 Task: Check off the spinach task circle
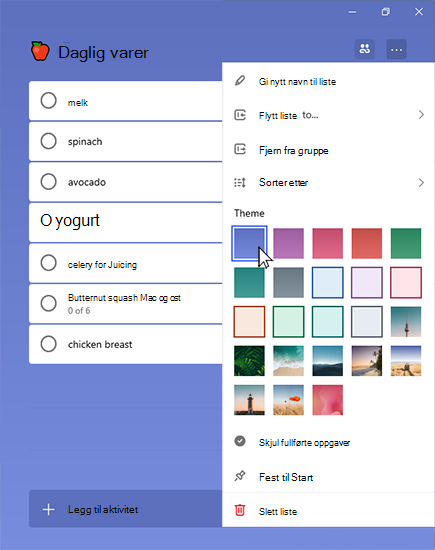point(48,141)
